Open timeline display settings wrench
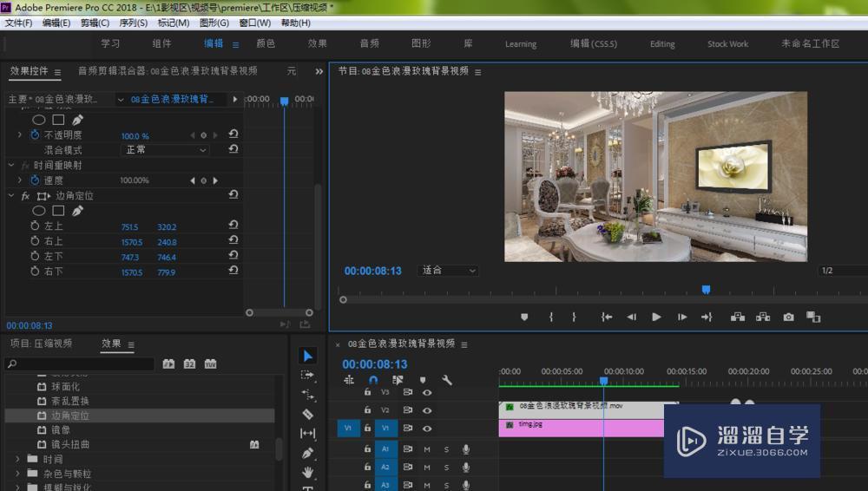 tap(447, 380)
